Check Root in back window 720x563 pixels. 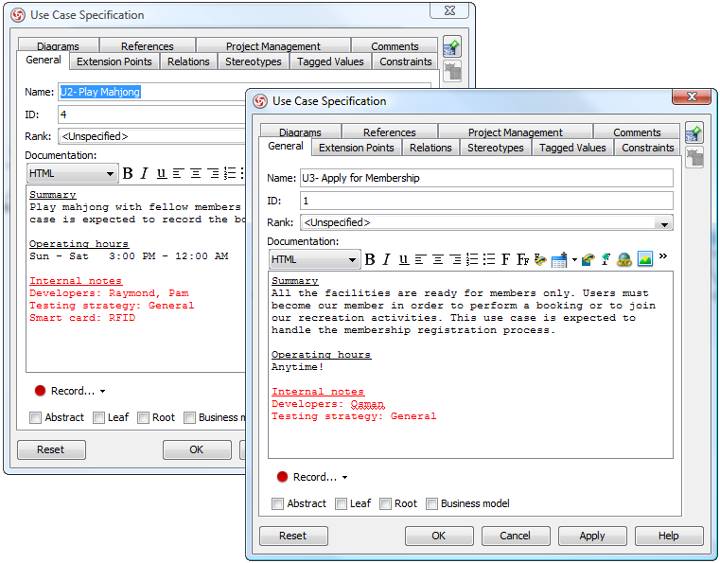[x=143, y=418]
